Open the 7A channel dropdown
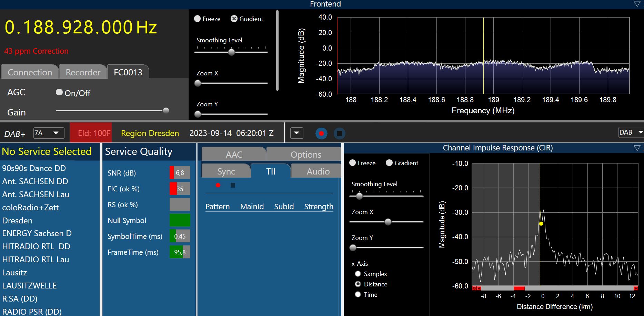 49,133
